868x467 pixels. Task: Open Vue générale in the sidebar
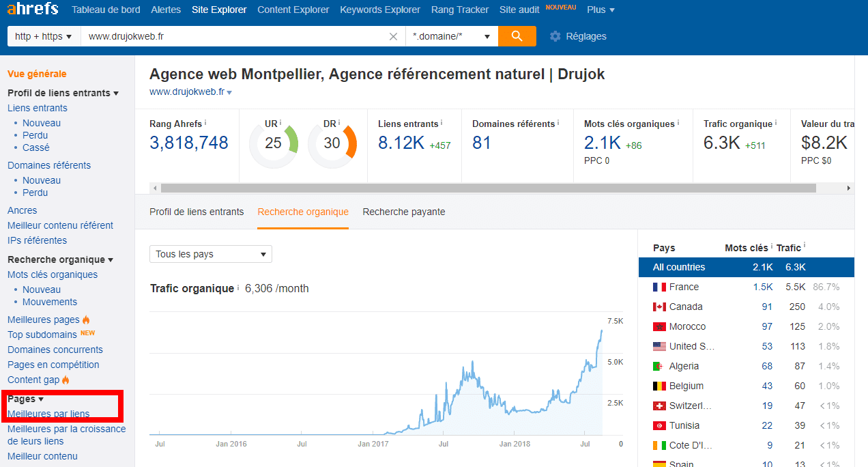point(37,74)
